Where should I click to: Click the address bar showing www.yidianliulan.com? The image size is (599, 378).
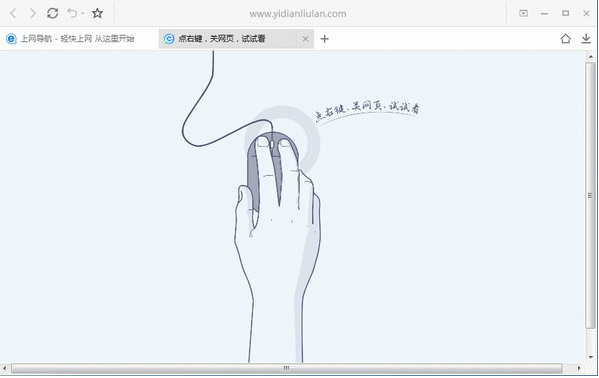298,14
